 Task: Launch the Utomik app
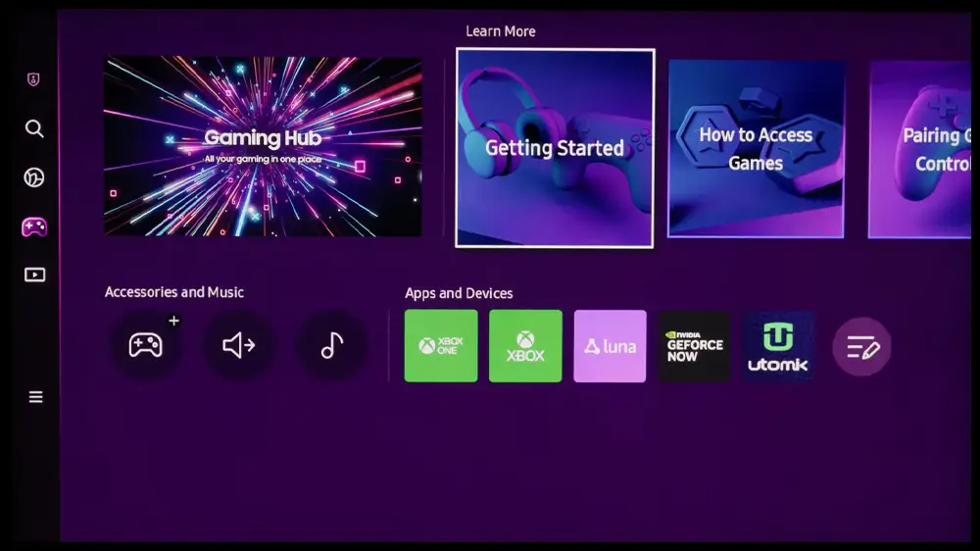tap(778, 346)
